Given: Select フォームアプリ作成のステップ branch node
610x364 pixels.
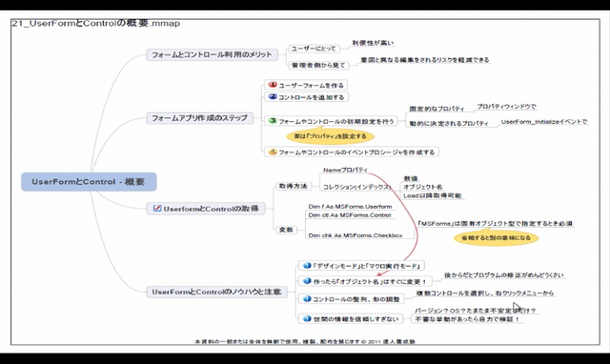Looking at the screenshot, I should click(x=199, y=118).
